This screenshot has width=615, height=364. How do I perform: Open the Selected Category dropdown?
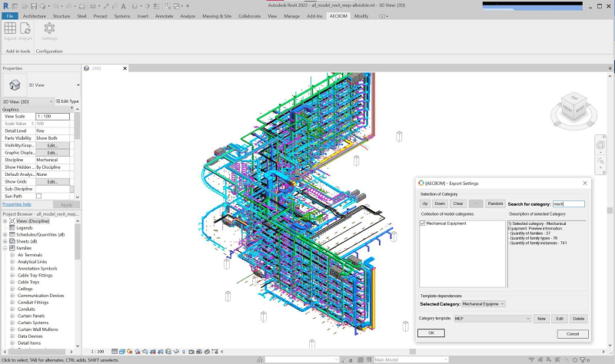pos(484,304)
